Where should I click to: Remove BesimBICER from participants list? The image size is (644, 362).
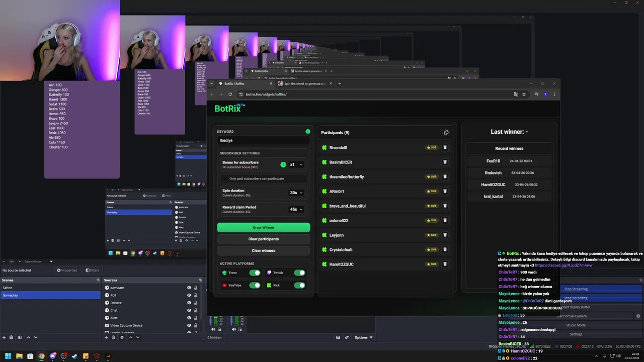pos(445,162)
